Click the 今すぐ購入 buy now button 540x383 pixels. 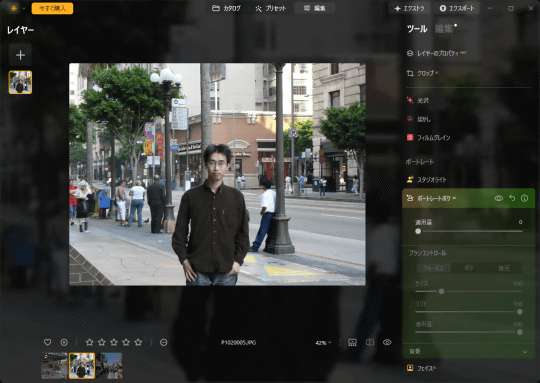pyautogui.click(x=52, y=8)
